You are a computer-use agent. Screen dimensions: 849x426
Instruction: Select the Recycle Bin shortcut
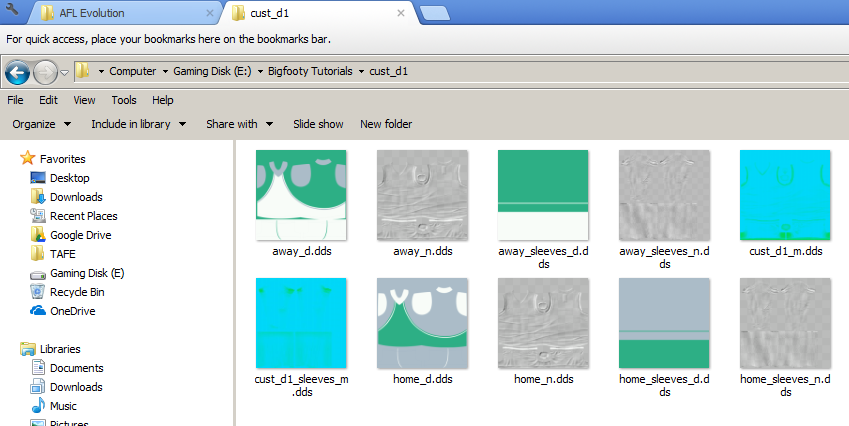pos(79,292)
